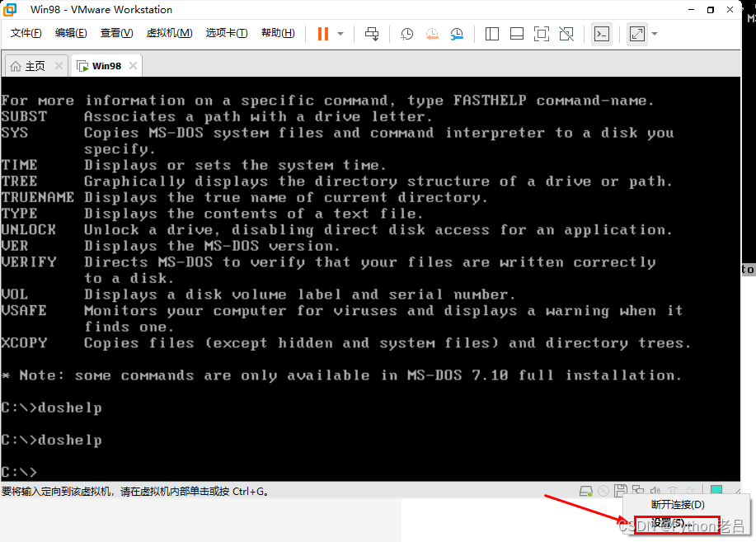The width and height of the screenshot is (756, 542).
Task: Open the 帮助(H) menu
Action: pos(278,33)
